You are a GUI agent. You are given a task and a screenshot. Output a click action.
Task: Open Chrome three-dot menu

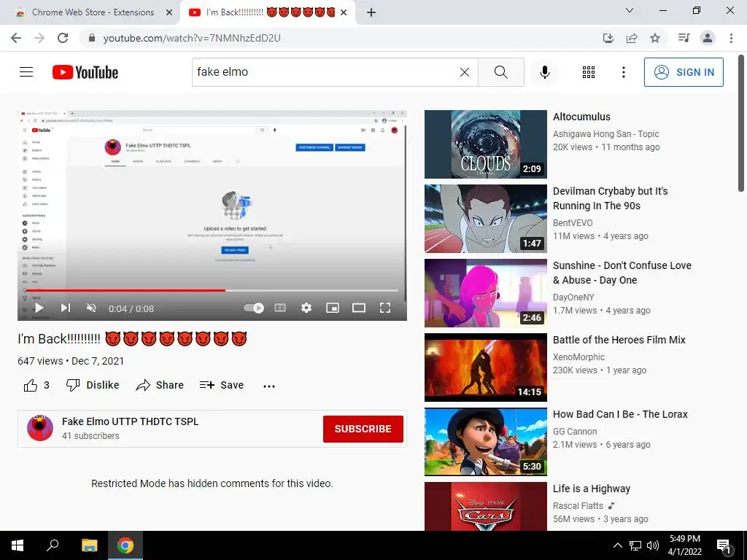[731, 38]
